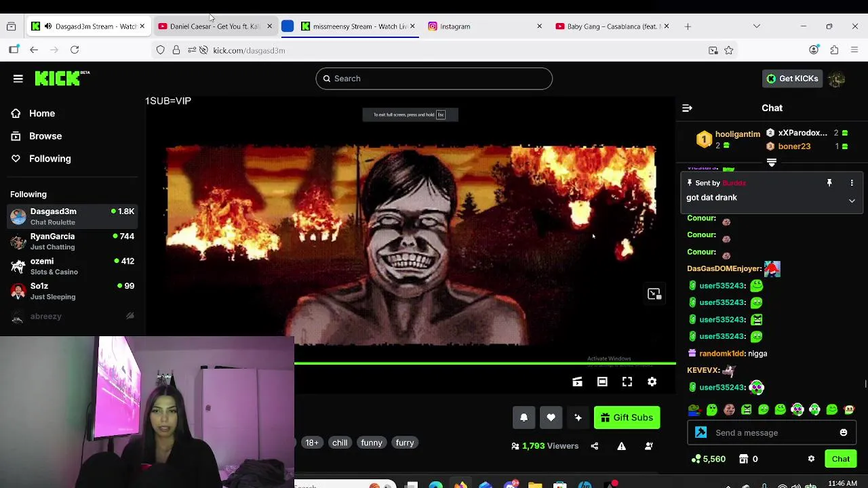Open So1z channel in Following list
The height and width of the screenshot is (488, 868).
click(x=73, y=291)
